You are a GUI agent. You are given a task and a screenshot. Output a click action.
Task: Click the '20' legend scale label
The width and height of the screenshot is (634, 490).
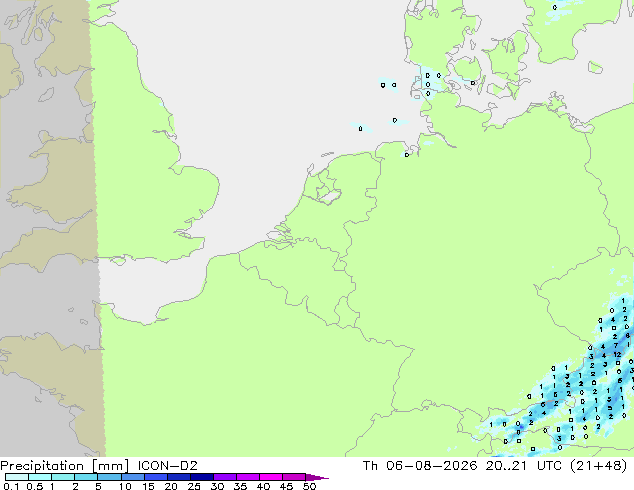171,486
